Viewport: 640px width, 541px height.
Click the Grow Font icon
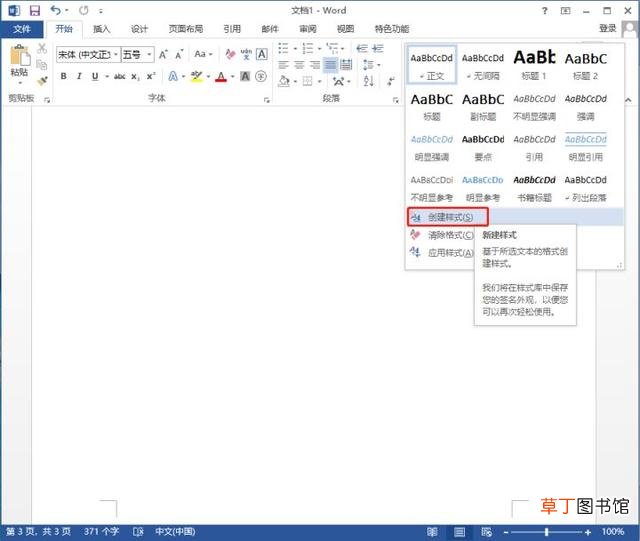163,54
